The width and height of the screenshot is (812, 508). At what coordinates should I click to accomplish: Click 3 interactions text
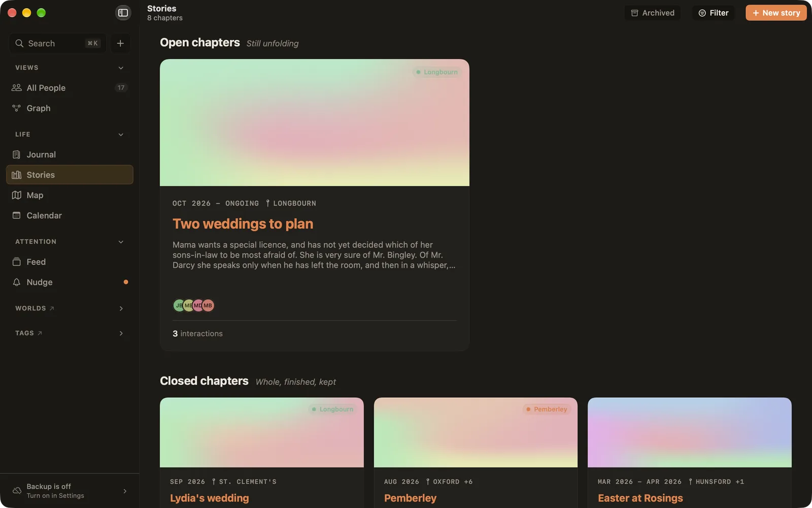[197, 334]
